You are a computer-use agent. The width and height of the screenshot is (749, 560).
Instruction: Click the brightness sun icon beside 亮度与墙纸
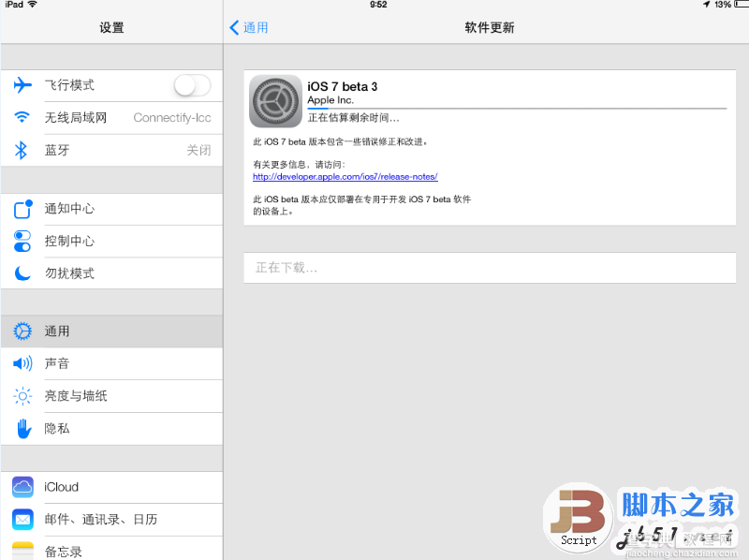[22, 396]
